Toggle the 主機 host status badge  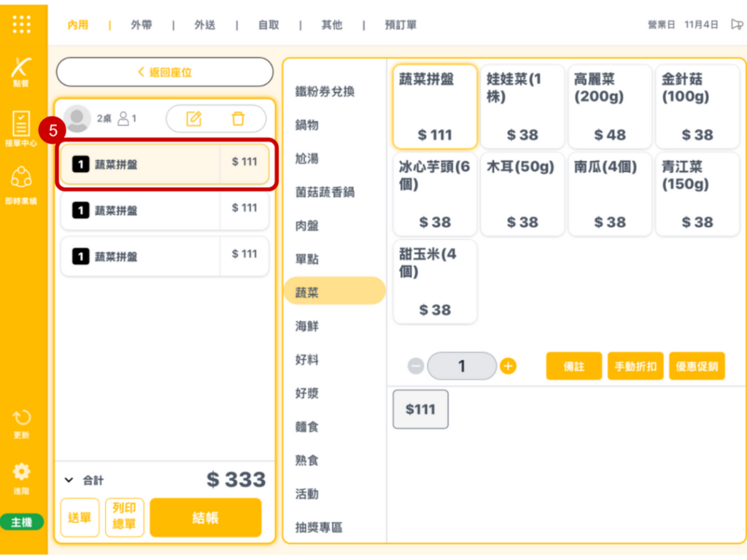tap(22, 522)
